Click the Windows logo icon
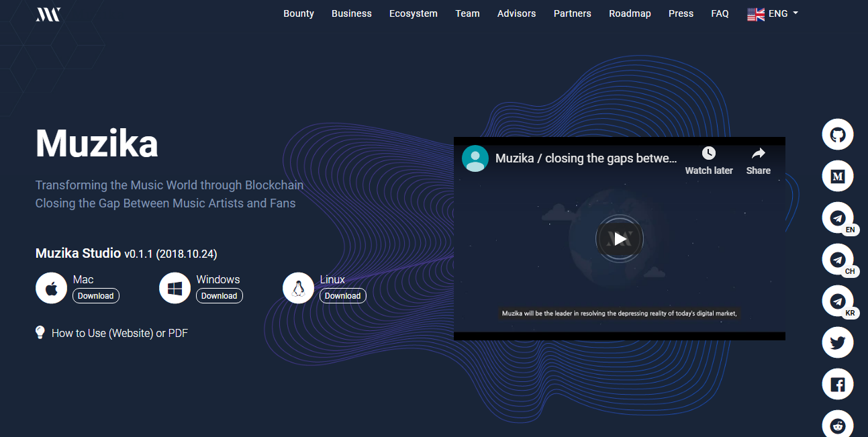Screen dimensions: 868x437 [175, 287]
